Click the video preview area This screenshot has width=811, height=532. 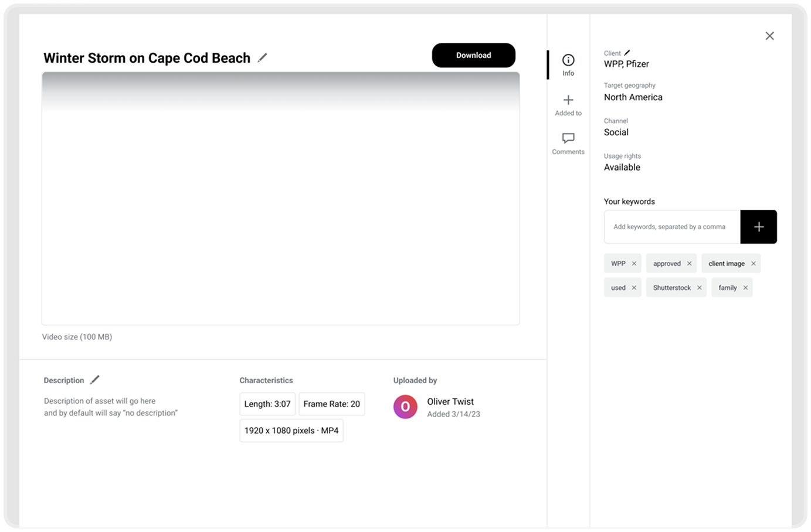[280, 199]
